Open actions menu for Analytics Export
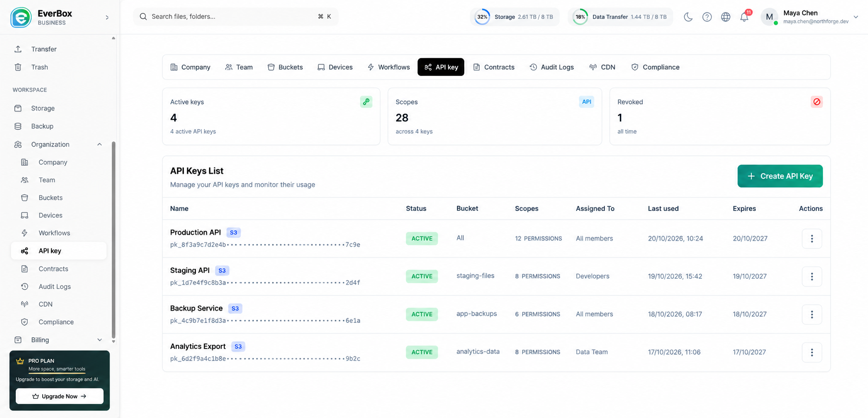868x418 pixels. coord(812,353)
